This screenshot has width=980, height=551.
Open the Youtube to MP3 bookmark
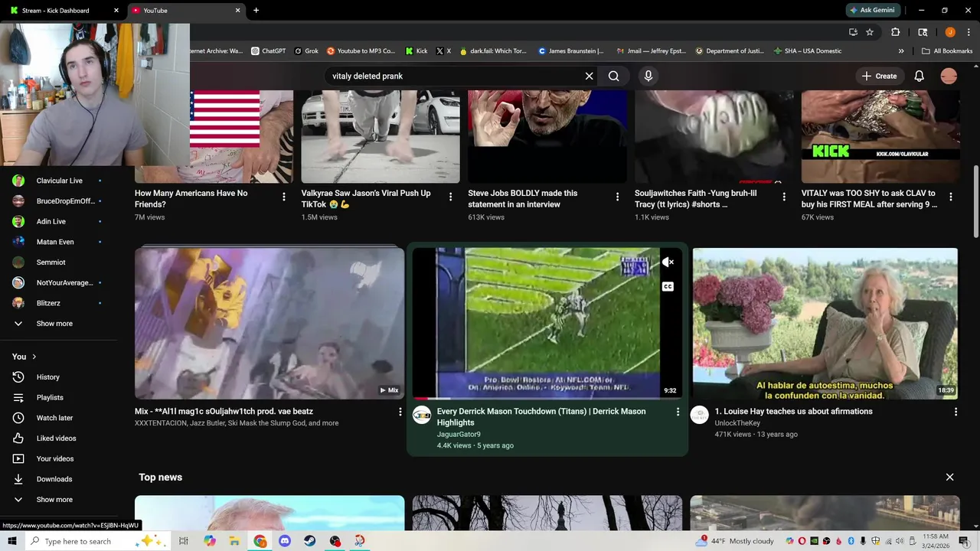361,51
